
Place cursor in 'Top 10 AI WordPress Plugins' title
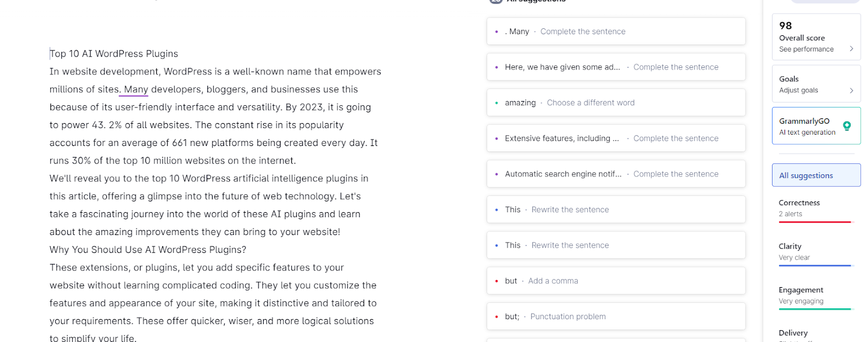pyautogui.click(x=114, y=54)
